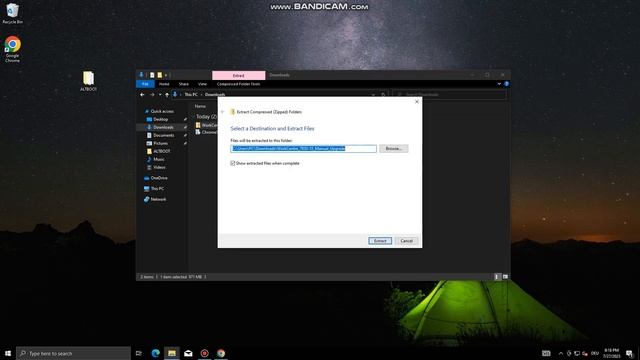Collapse the Today group header
The width and height of the screenshot is (640, 360).
[x=206, y=117]
